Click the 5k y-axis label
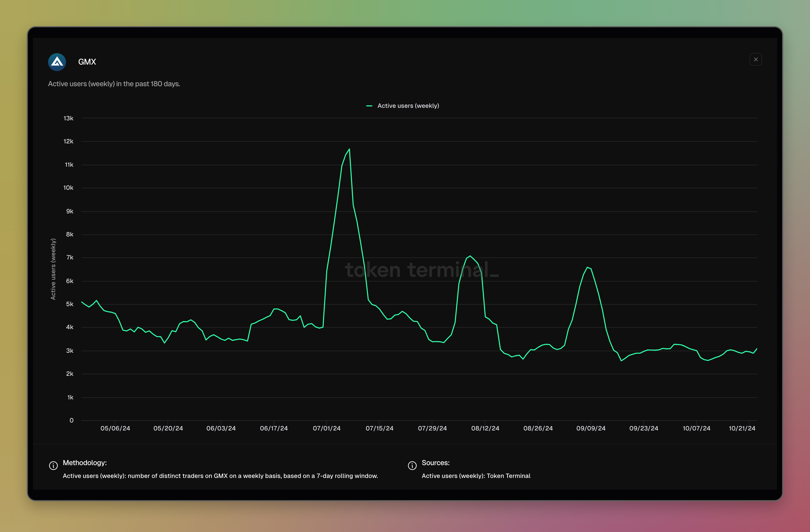 pos(70,304)
